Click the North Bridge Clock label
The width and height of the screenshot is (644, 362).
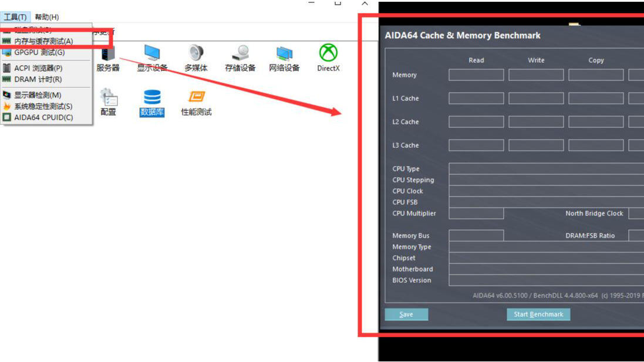594,214
